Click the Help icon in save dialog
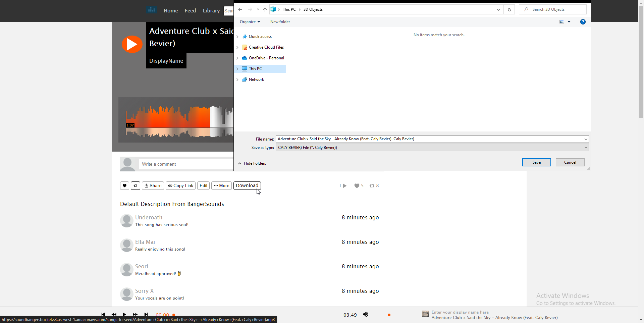Image resolution: width=644 pixels, height=323 pixels. point(583,22)
